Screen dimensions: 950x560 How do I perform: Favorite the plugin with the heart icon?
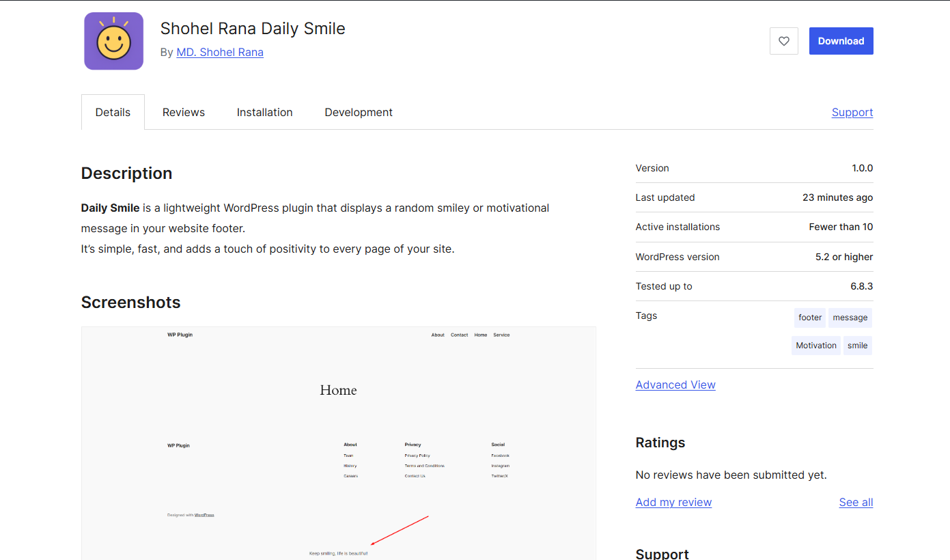(x=783, y=41)
